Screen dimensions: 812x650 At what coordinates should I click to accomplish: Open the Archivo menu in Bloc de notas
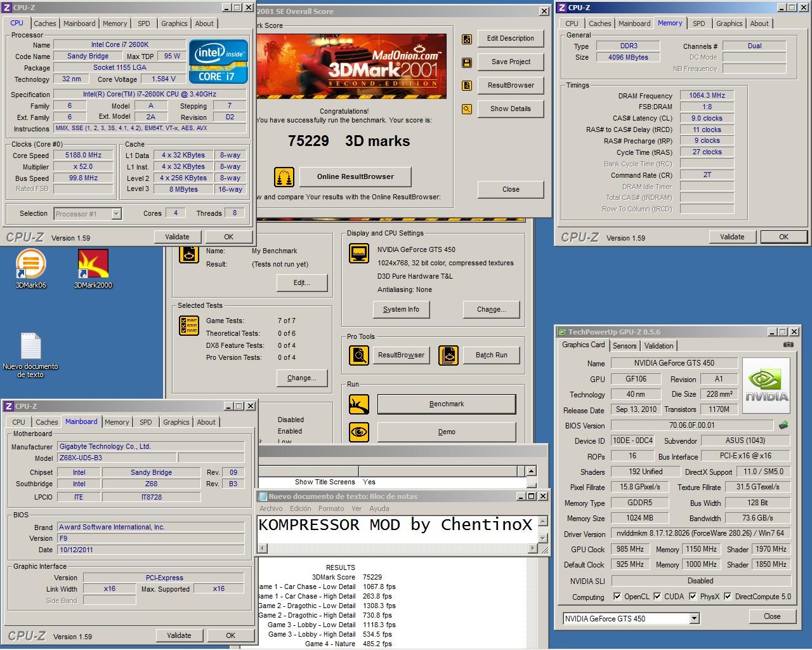click(x=271, y=508)
